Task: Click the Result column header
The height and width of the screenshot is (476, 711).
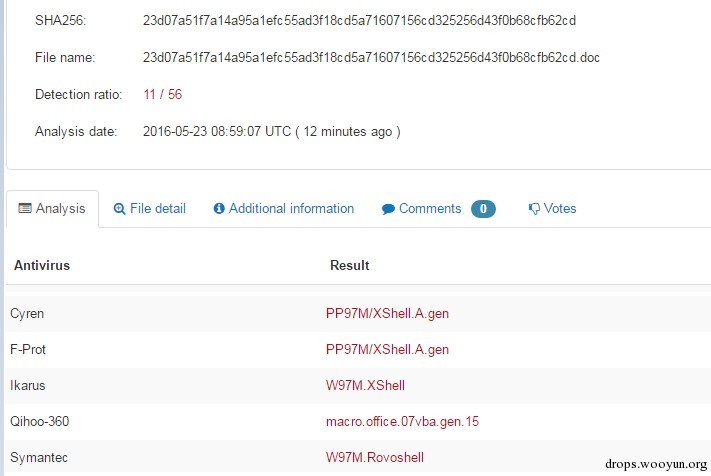Action: 349,266
